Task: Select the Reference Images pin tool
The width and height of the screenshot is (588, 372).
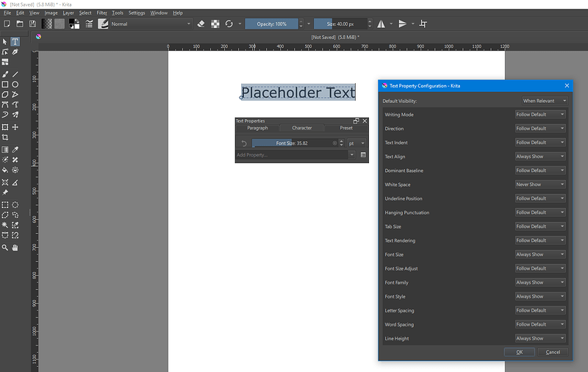Action: click(5, 193)
